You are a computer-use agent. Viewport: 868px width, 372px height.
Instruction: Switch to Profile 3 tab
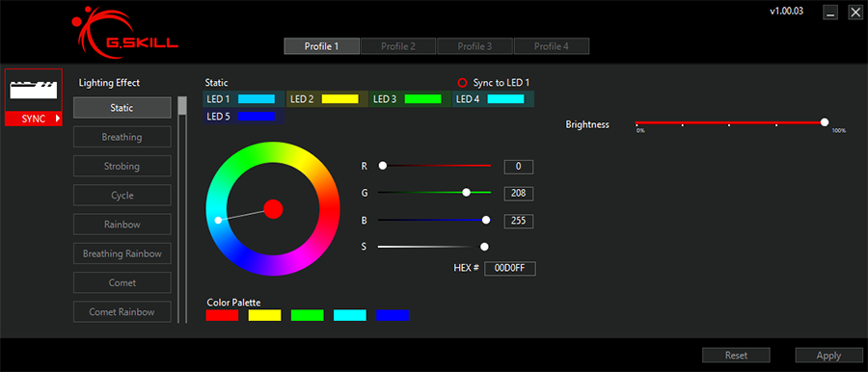tap(475, 46)
